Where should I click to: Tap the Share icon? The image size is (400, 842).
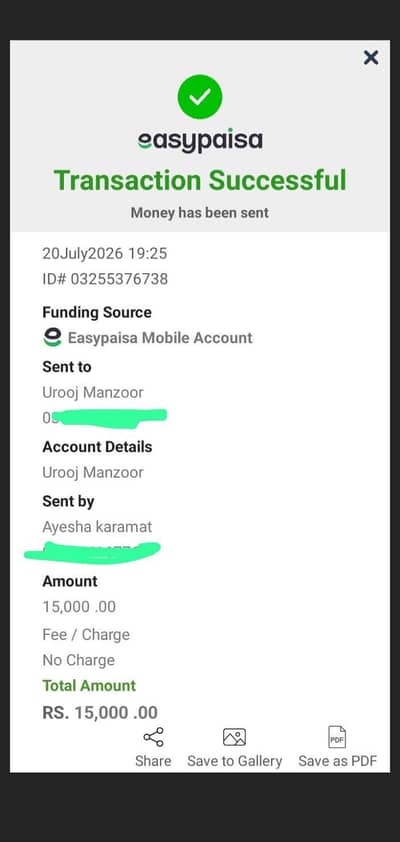(154, 737)
